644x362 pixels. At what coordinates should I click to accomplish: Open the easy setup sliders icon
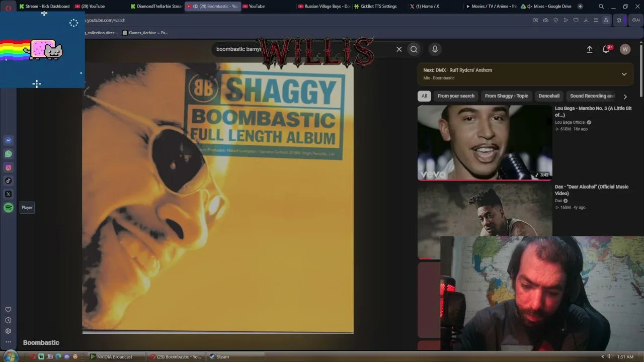(x=596, y=20)
